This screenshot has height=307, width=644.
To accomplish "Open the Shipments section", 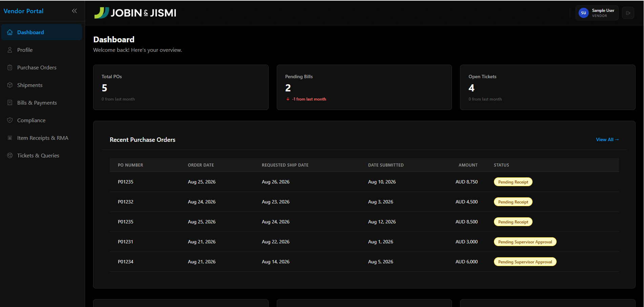I will coord(42,85).
